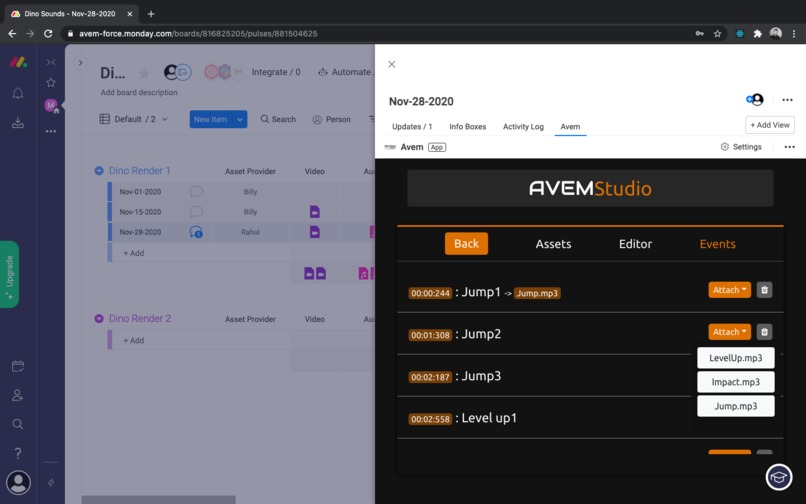
Task: Open Avem app three-dots menu
Action: [789, 147]
